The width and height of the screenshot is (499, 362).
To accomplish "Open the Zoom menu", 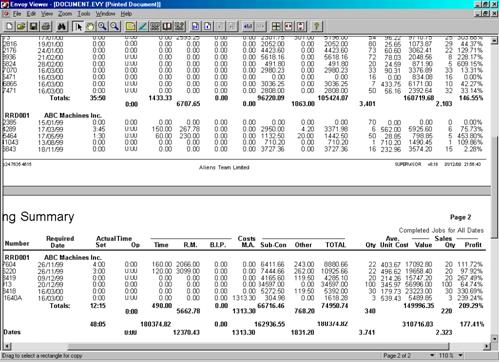I will [x=65, y=14].
